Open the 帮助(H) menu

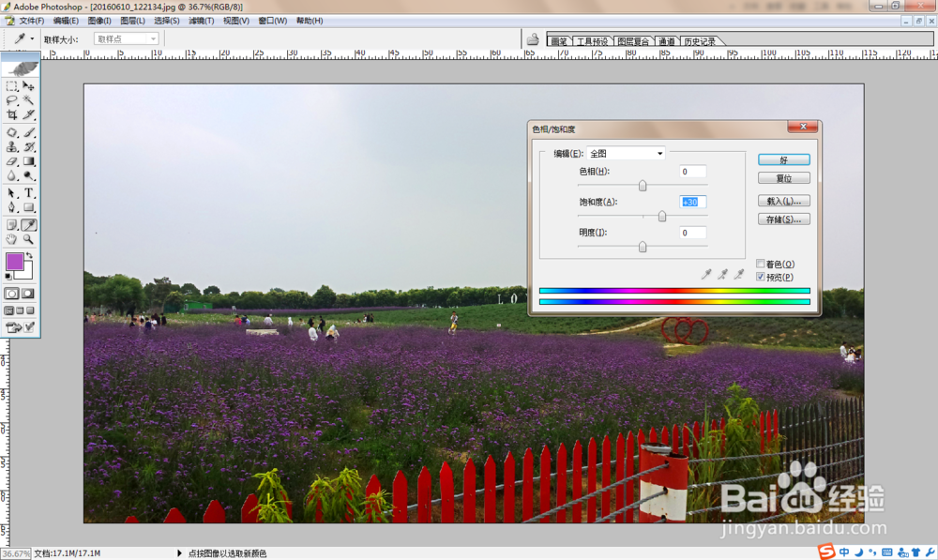(310, 21)
